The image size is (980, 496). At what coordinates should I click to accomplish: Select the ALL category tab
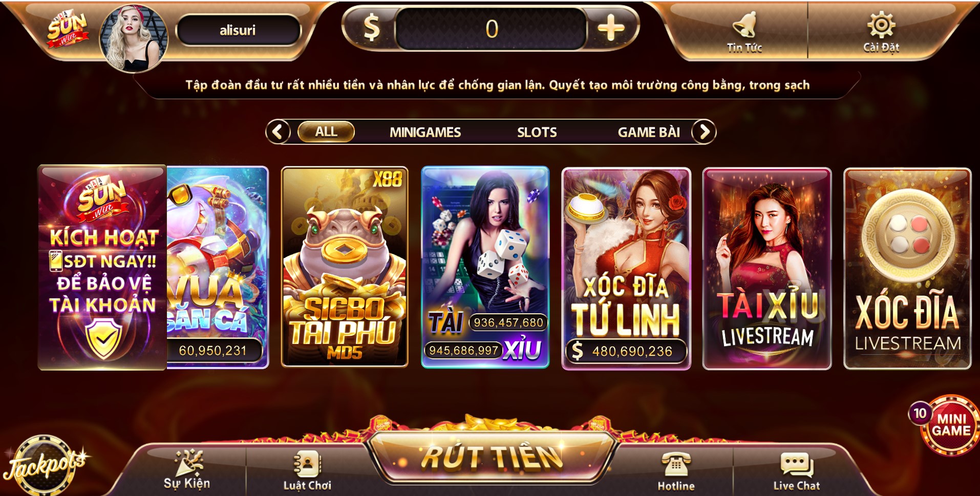326,132
